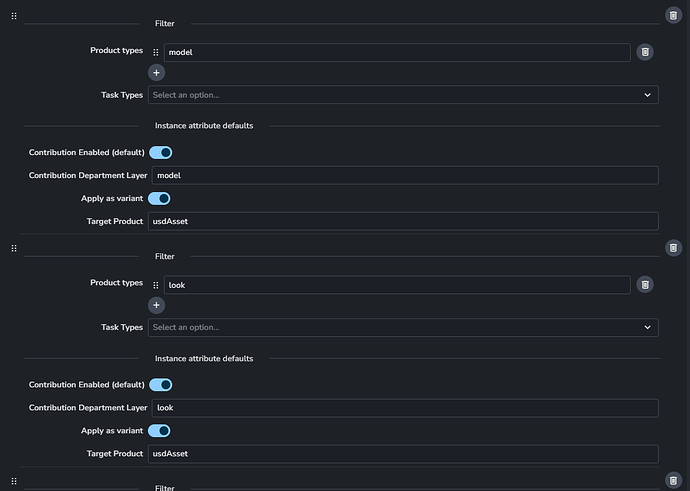The width and height of the screenshot is (690, 491).
Task: Add a product type below 'model'
Action: pos(157,72)
